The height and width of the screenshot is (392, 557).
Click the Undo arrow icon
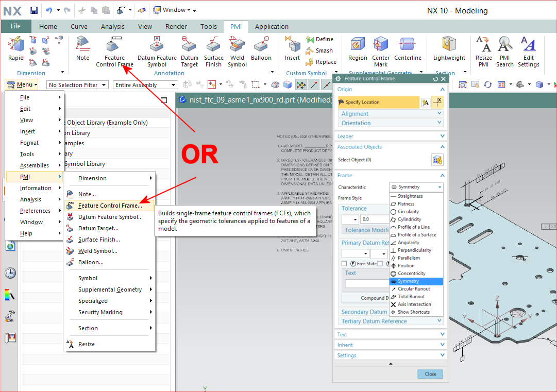tap(49, 10)
